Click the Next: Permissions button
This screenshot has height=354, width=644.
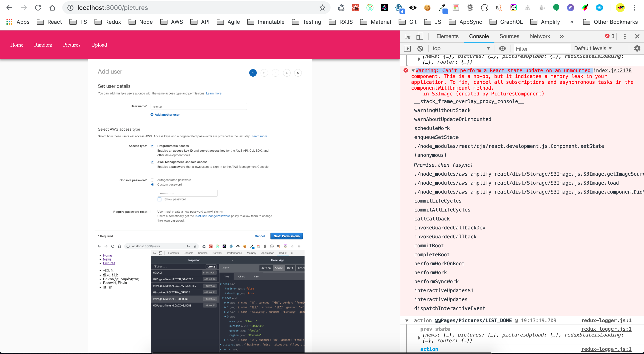[286, 236]
